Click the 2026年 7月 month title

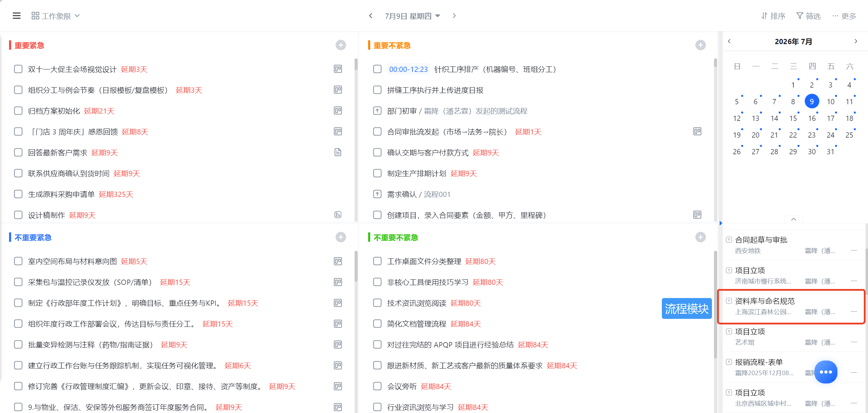793,42
